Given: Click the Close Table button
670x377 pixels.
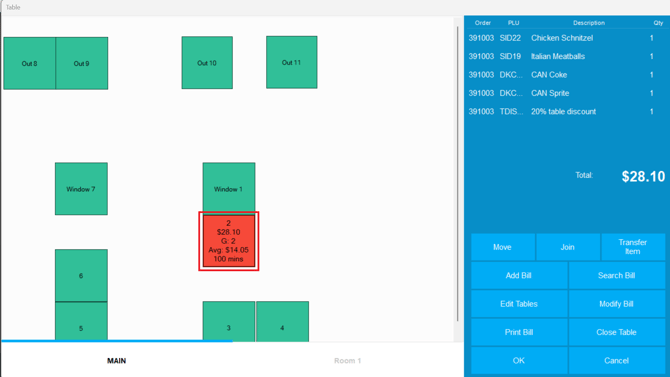Looking at the screenshot, I should click(x=617, y=332).
